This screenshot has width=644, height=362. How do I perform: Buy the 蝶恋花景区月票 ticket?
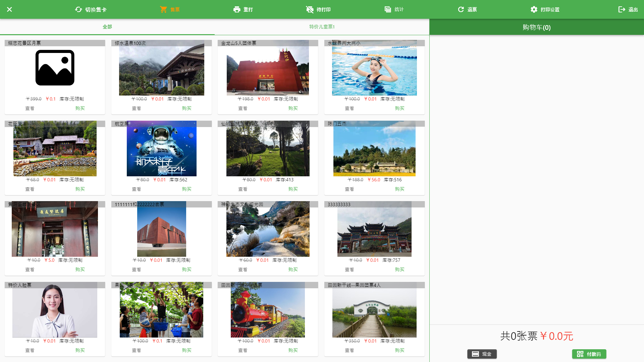pyautogui.click(x=80, y=108)
